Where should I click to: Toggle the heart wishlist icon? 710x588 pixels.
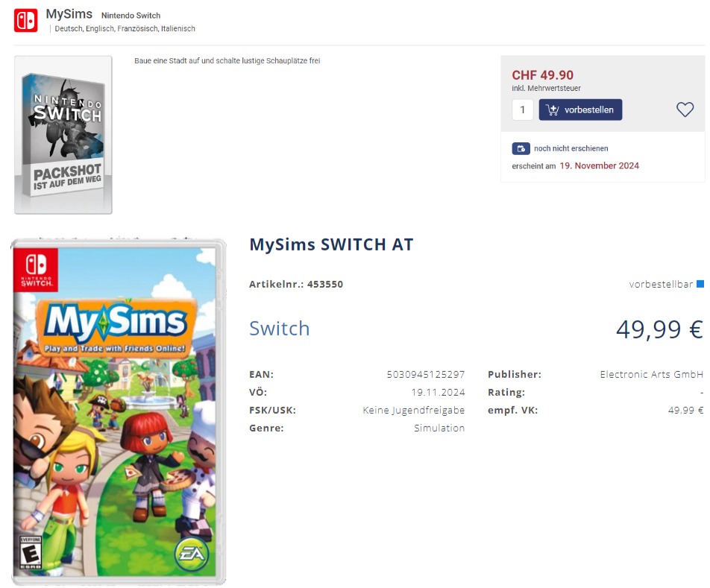684,109
